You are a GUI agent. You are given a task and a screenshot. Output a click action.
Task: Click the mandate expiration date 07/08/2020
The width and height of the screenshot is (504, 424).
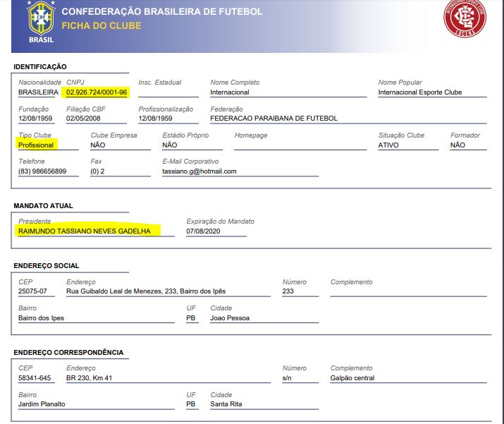(203, 231)
